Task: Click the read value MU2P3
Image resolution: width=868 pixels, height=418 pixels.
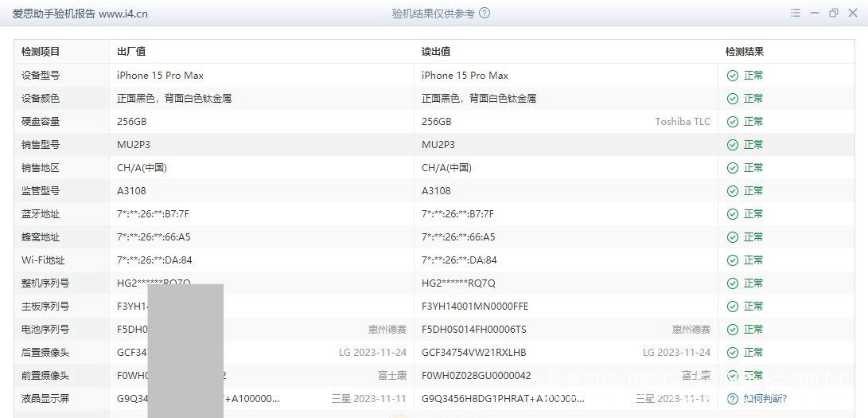Action: pyautogui.click(x=438, y=145)
